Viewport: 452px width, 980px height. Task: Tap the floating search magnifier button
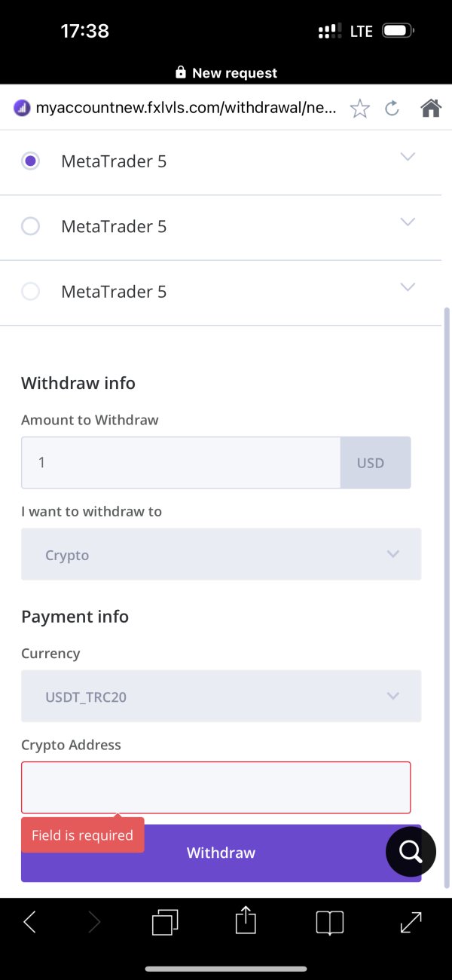(411, 852)
